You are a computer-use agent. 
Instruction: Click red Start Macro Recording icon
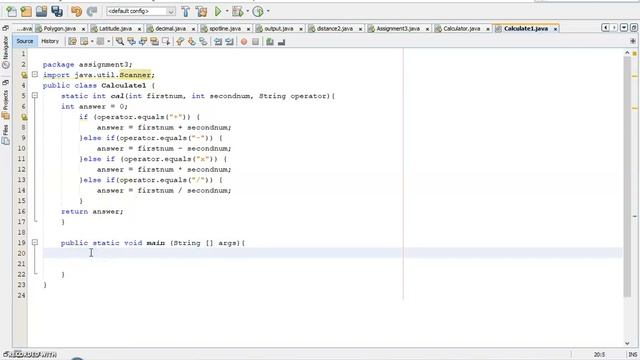click(244, 42)
